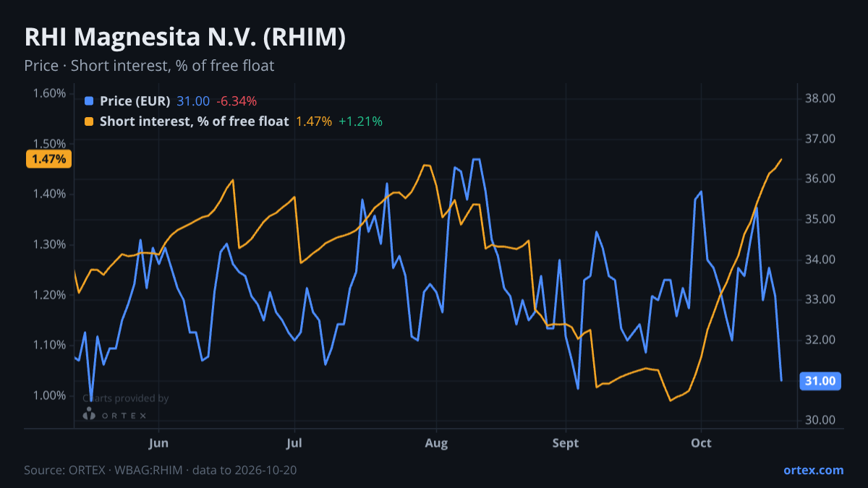
Task: Click the Jun label on the date axis
Action: coord(158,442)
